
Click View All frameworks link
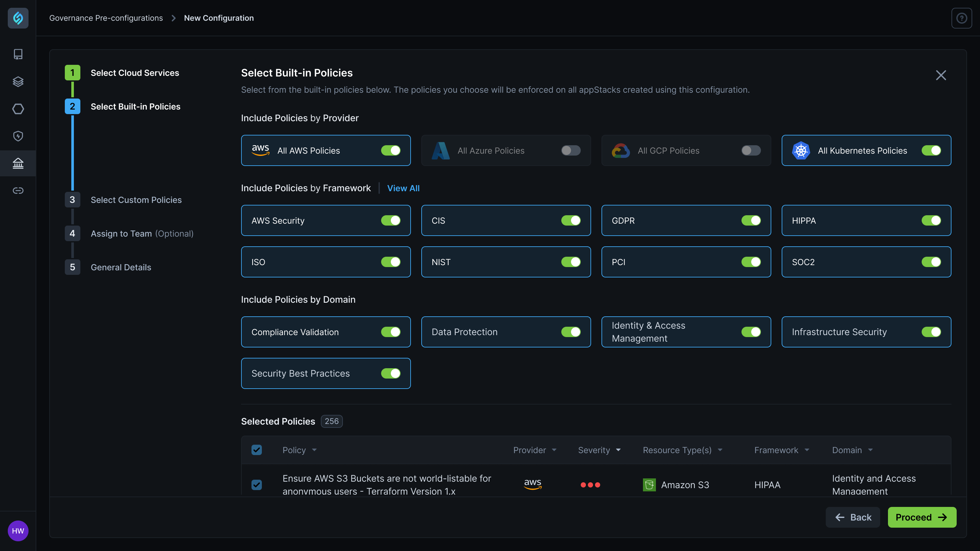click(403, 188)
